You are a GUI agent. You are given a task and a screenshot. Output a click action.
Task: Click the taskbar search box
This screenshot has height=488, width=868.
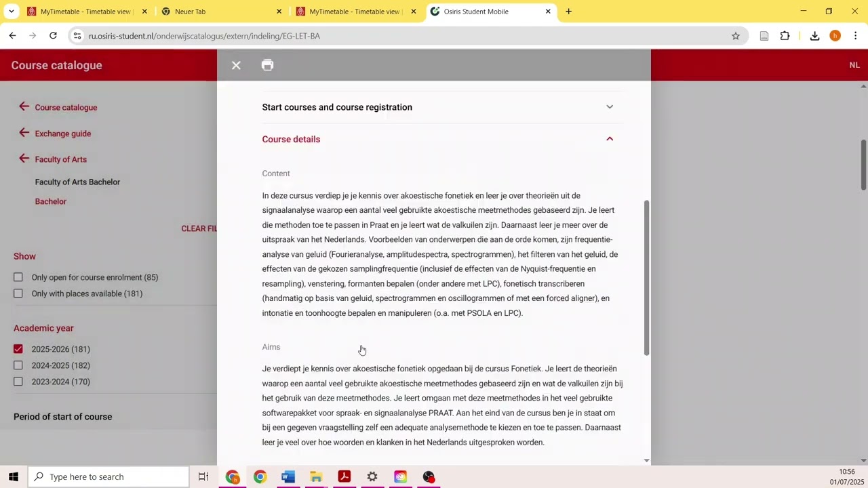(x=108, y=476)
